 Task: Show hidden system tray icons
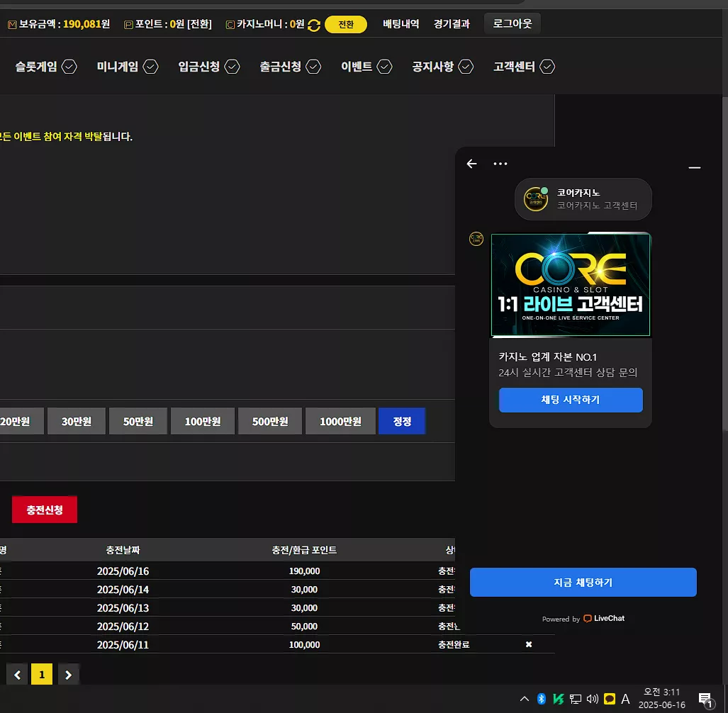tap(524, 699)
